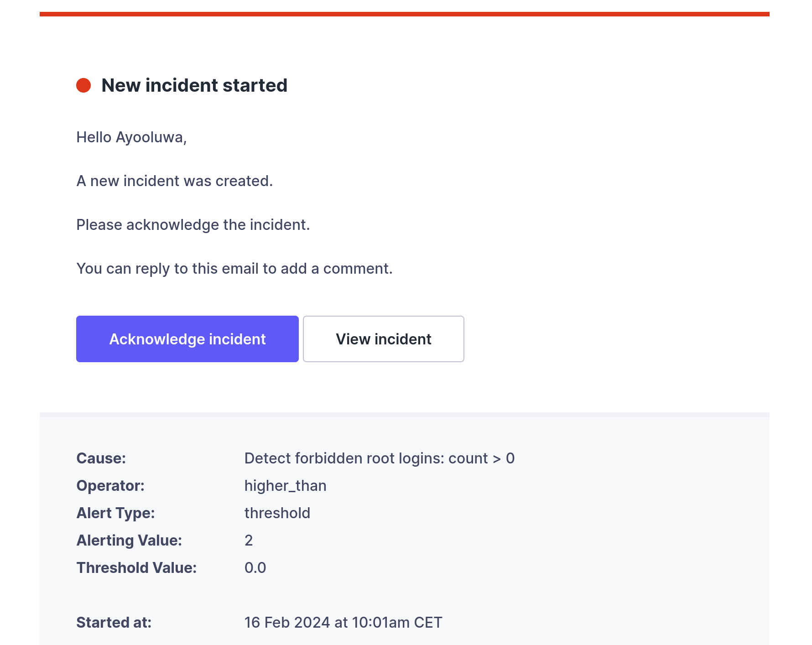
Task: Click the reply to this email comment line
Action: (x=234, y=269)
